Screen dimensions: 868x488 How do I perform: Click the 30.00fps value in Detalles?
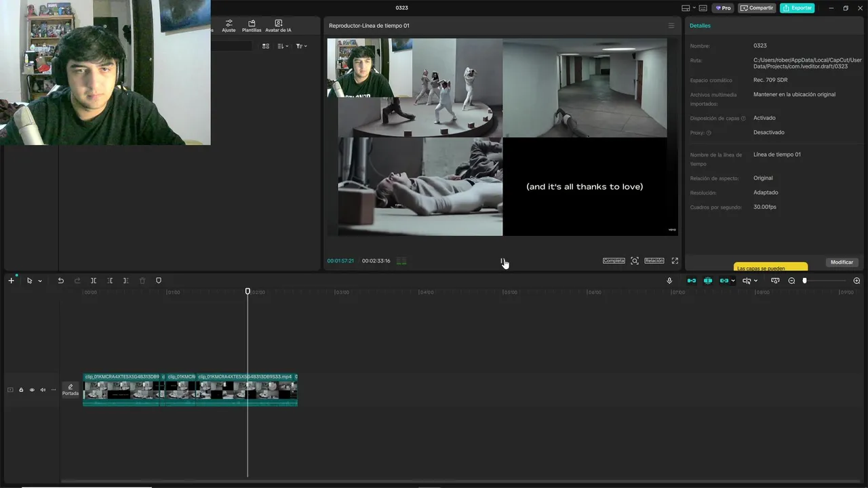pyautogui.click(x=765, y=207)
